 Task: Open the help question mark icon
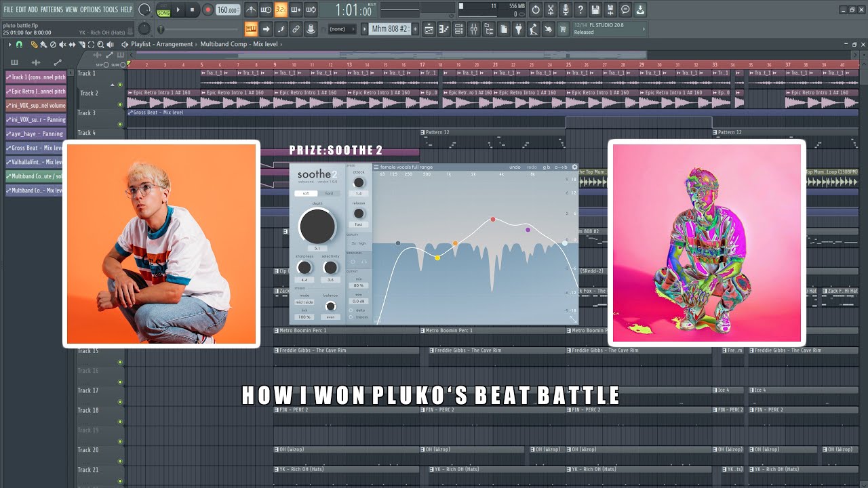(x=580, y=10)
